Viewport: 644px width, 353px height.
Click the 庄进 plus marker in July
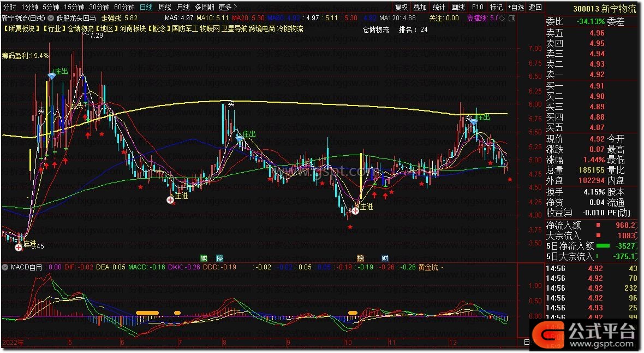tap(170, 200)
